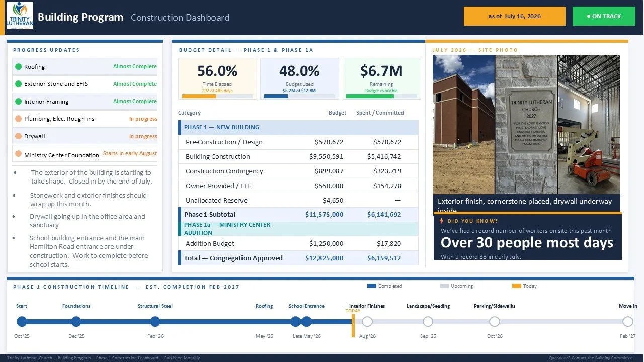
Task: Click the interior lift equipment photo
Action: click(x=589, y=124)
